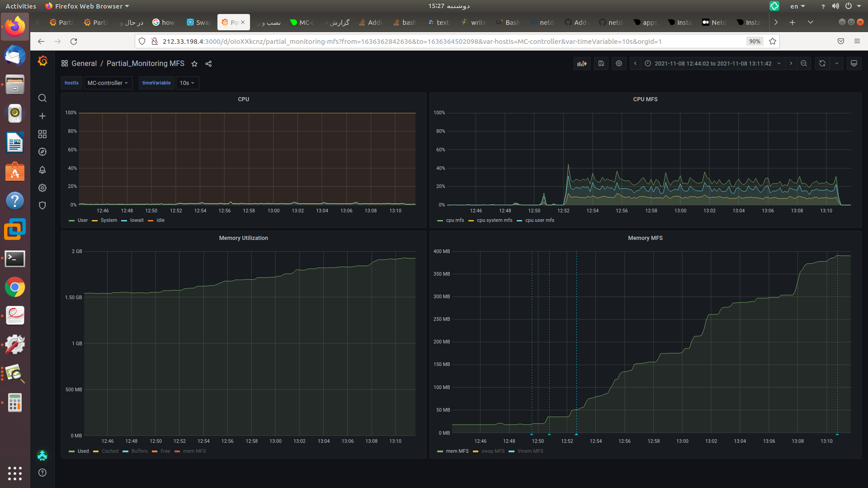Star the Partial_Monitoring MFS dashboard
868x488 pixels.
194,64
